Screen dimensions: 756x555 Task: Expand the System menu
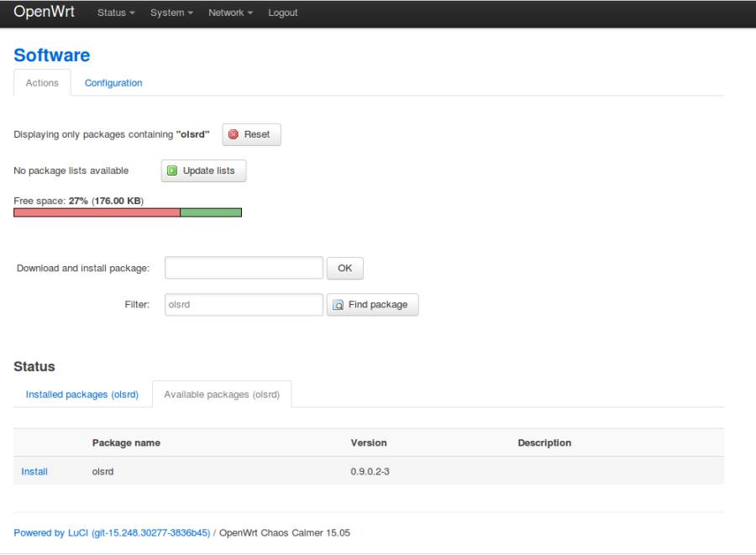171,13
